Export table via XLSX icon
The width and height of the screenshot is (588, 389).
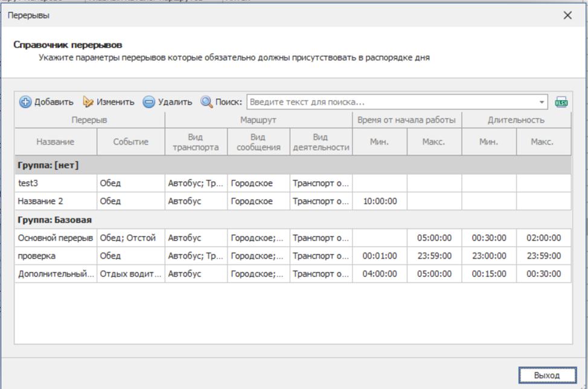click(561, 102)
